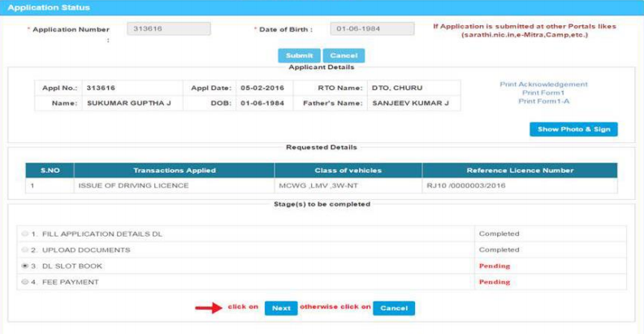Click the Completed status for Fill Application Details

(499, 234)
